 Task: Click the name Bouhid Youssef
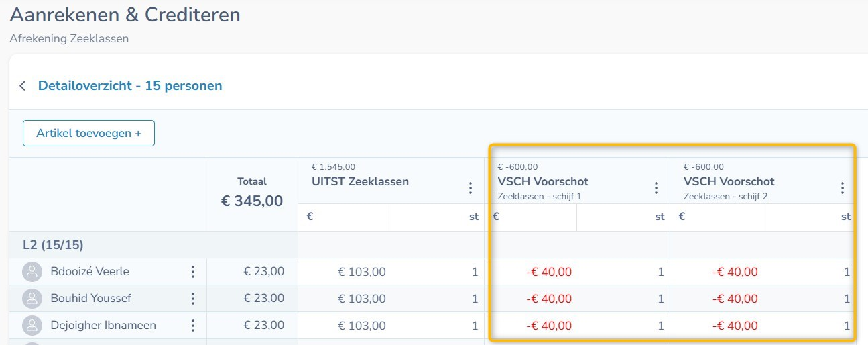click(x=90, y=299)
